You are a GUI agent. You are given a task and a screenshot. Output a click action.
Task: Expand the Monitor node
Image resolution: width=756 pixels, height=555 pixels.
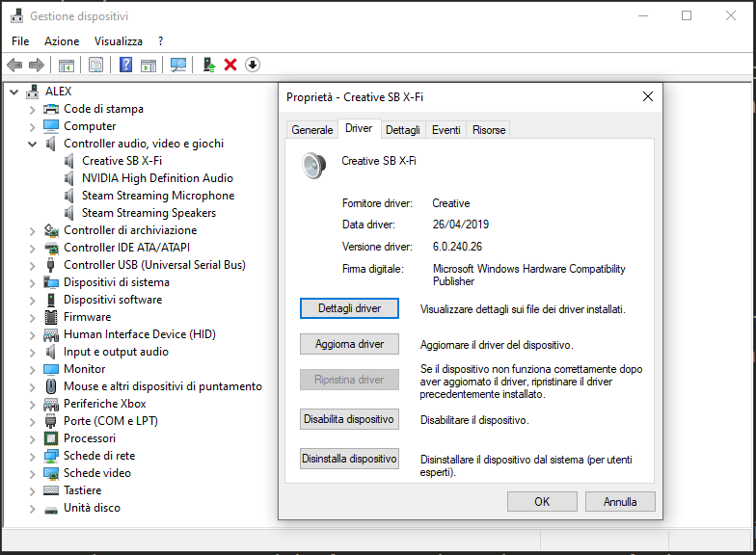tap(33, 370)
